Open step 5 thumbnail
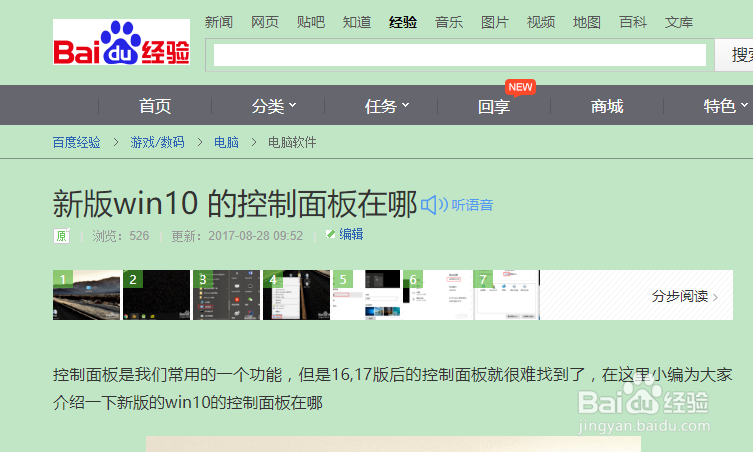This screenshot has width=753, height=452. coord(367,295)
